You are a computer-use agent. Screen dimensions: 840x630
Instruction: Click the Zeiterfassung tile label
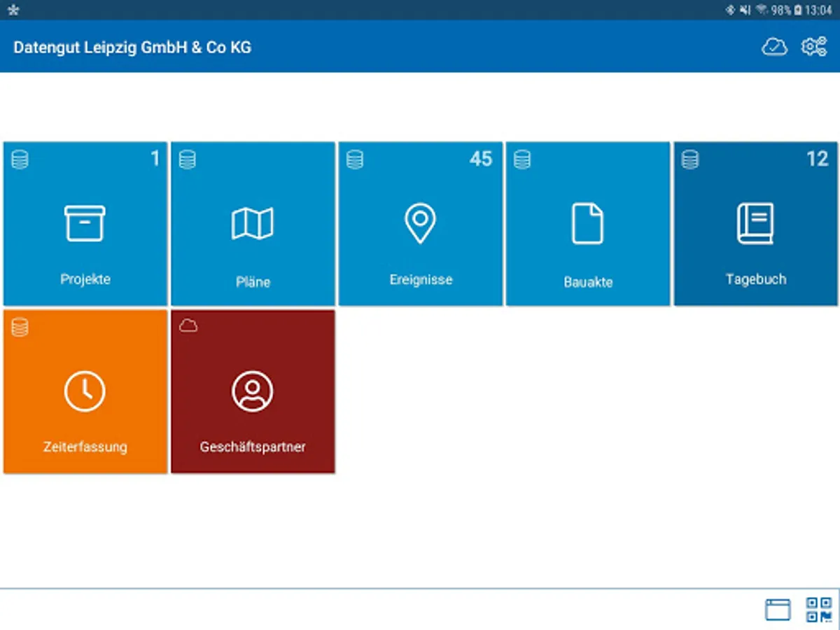click(x=85, y=447)
